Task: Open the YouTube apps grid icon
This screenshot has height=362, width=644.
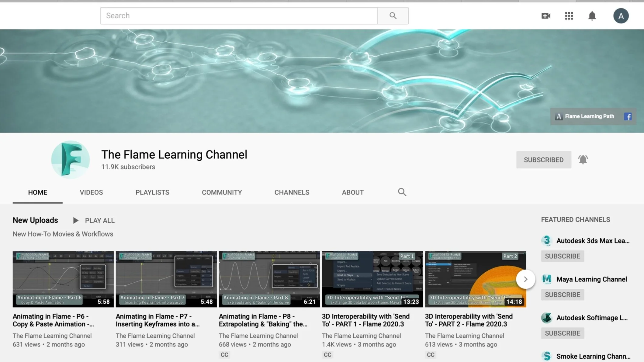Action: click(569, 16)
